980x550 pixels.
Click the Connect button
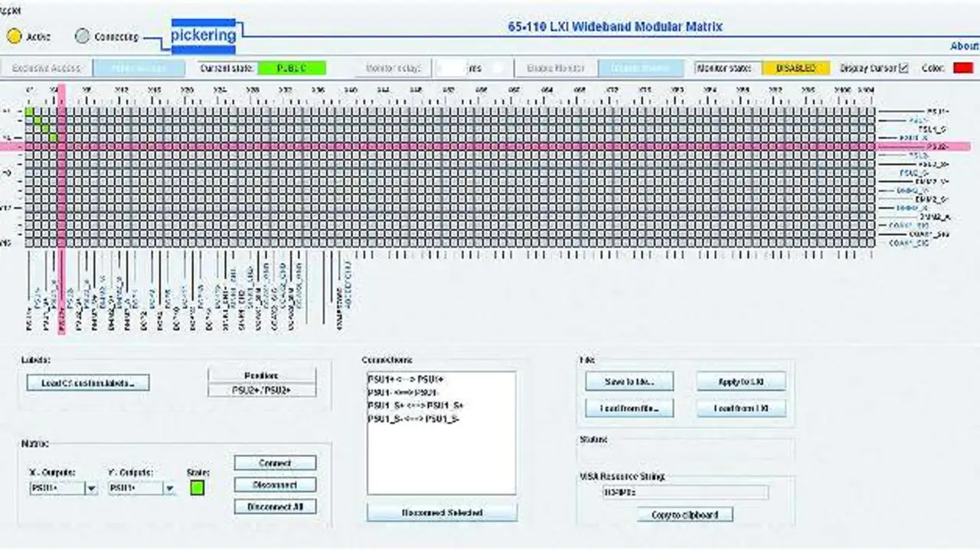(x=275, y=463)
